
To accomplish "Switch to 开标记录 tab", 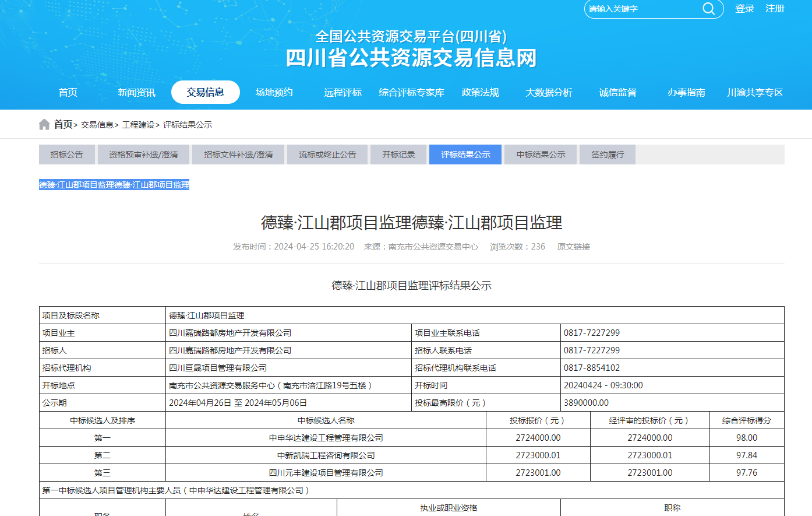I will (x=399, y=155).
